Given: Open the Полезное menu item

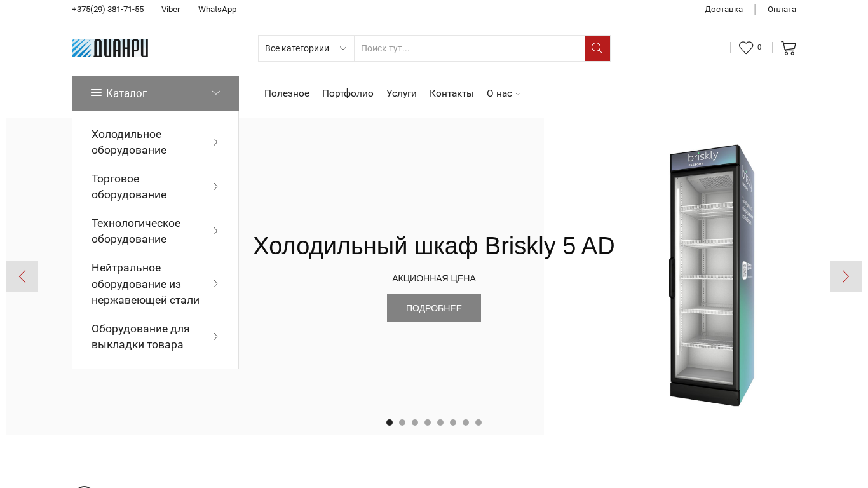Looking at the screenshot, I should [x=287, y=93].
